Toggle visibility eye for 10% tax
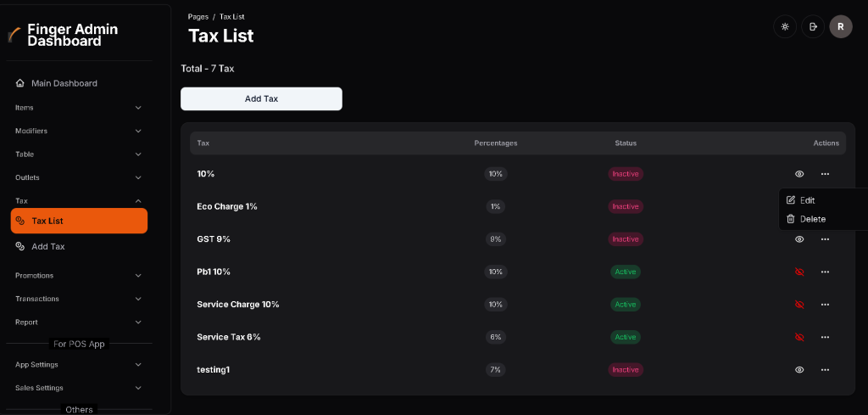This screenshot has height=415, width=868. click(799, 174)
